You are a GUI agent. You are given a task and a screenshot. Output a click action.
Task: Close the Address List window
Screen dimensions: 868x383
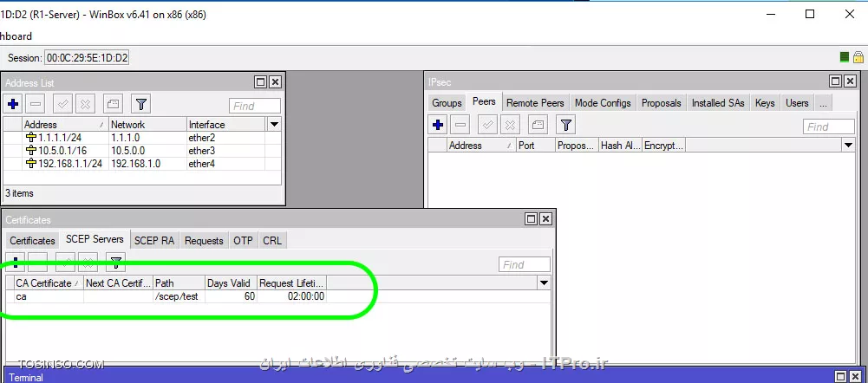point(275,82)
